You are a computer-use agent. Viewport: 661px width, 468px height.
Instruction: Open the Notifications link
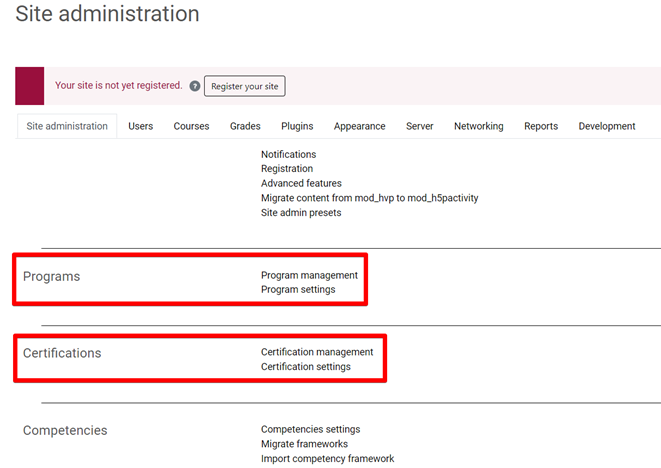[x=288, y=155]
